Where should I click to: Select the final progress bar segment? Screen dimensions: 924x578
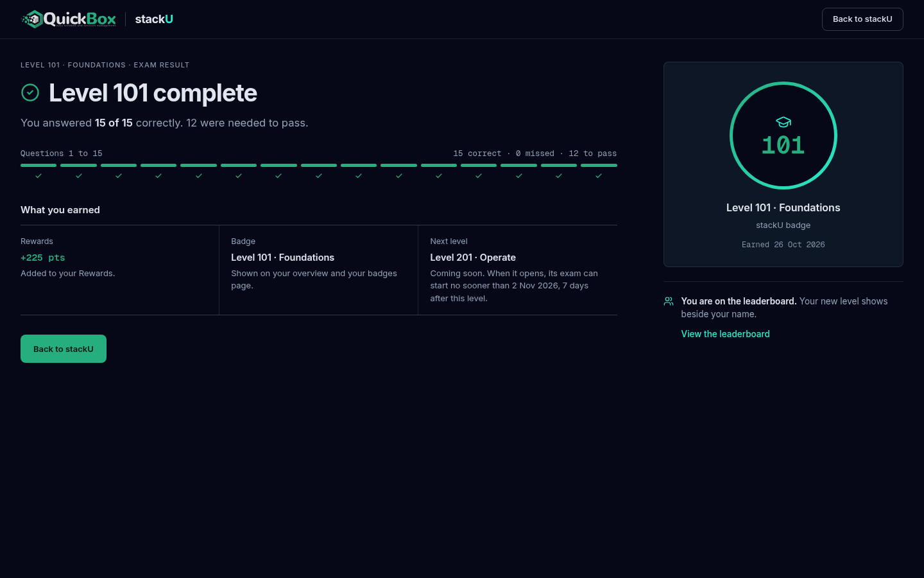(x=599, y=166)
